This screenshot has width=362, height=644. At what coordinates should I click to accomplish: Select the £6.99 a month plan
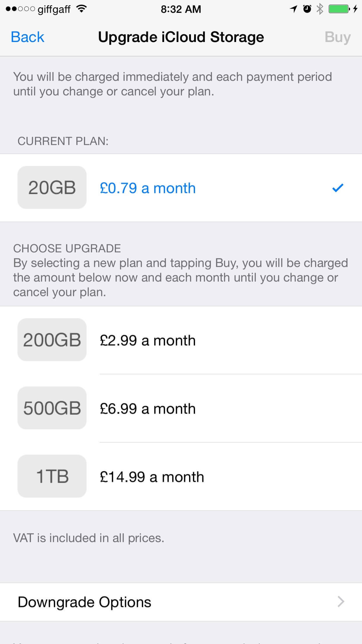[x=147, y=409]
